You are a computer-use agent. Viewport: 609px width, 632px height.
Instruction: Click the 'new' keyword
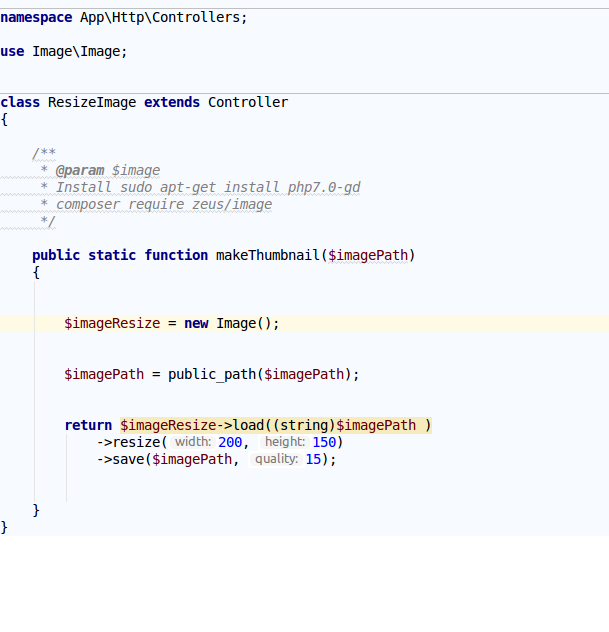pyautogui.click(x=196, y=324)
